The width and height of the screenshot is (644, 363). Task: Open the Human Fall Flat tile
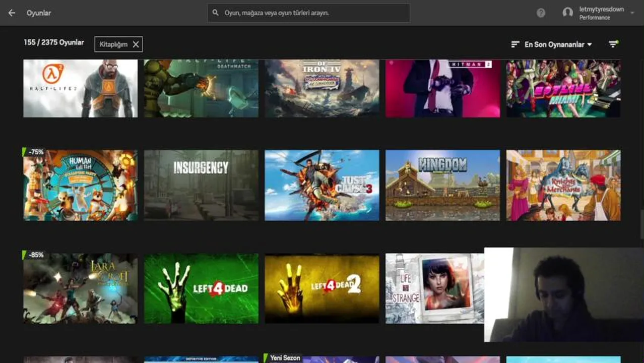point(81,185)
